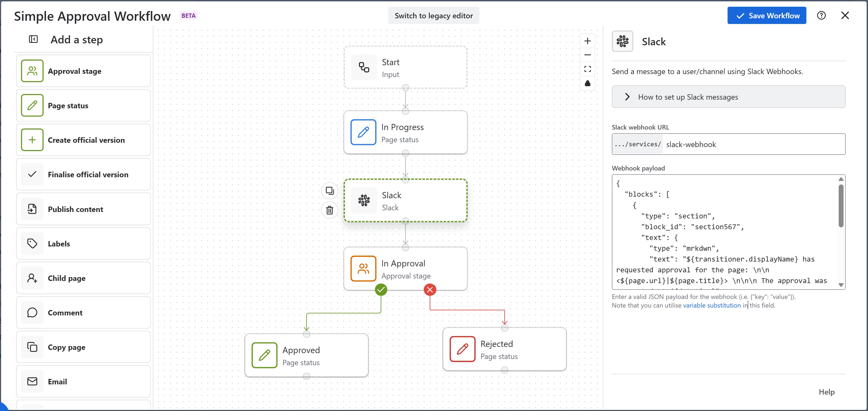Viewport: 868px width, 411px height.
Task: Open the variable substitution link
Action: pos(712,305)
